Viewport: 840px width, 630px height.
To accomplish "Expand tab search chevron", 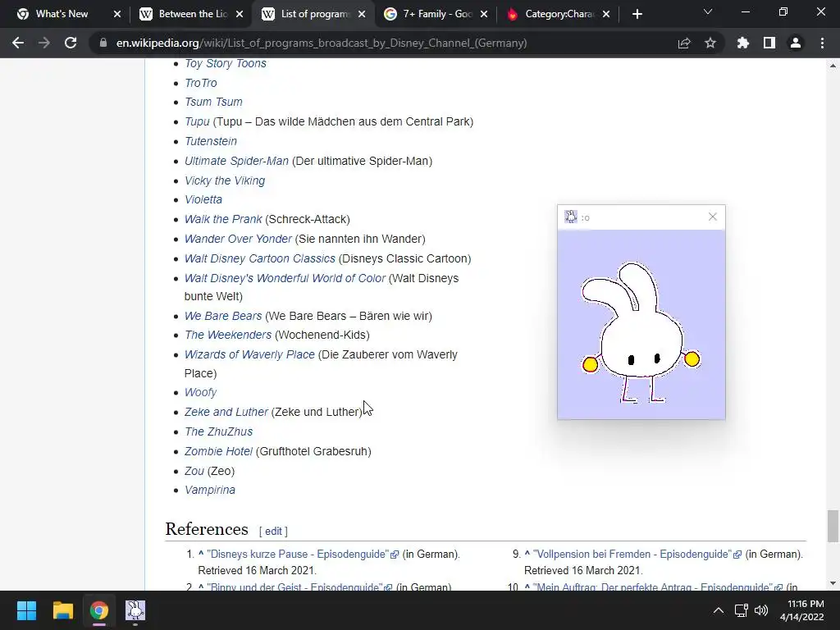I will point(708,11).
